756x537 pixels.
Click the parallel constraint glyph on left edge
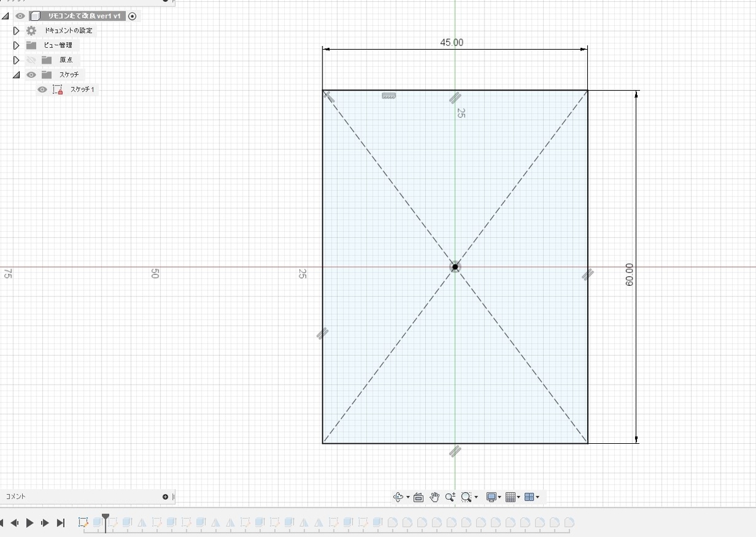pyautogui.click(x=323, y=332)
